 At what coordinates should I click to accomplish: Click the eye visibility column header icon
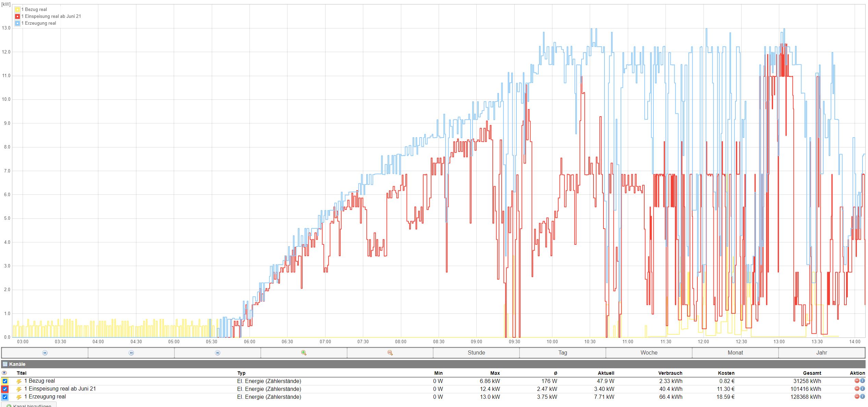tap(4, 373)
